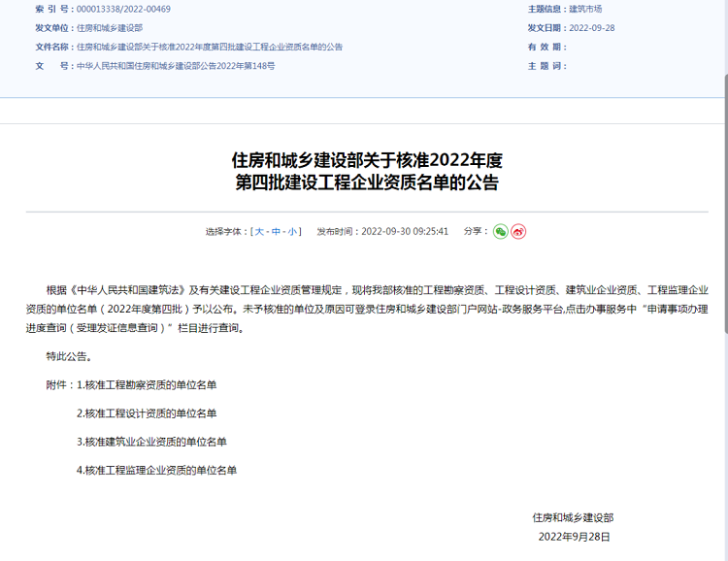The width and height of the screenshot is (728, 561).
Task: Click the subject info value 建筑市场
Action: pos(584,9)
